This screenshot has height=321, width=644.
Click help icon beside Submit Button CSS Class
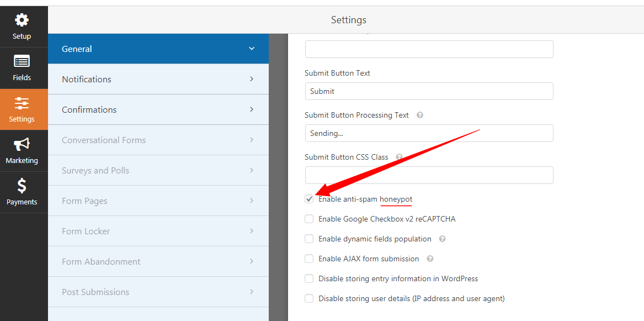pos(399,157)
